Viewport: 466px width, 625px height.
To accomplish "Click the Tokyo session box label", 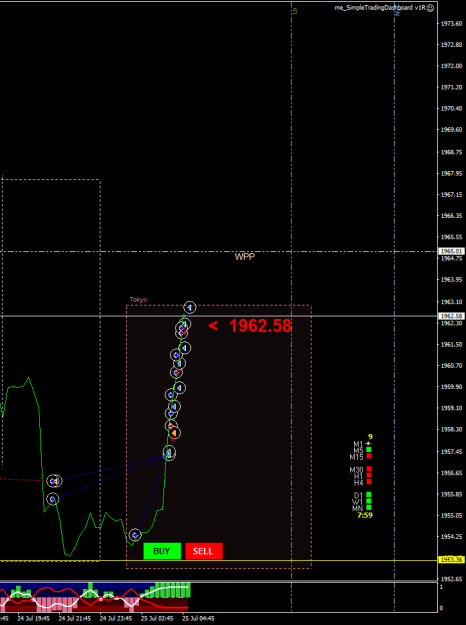I will click(x=138, y=299).
